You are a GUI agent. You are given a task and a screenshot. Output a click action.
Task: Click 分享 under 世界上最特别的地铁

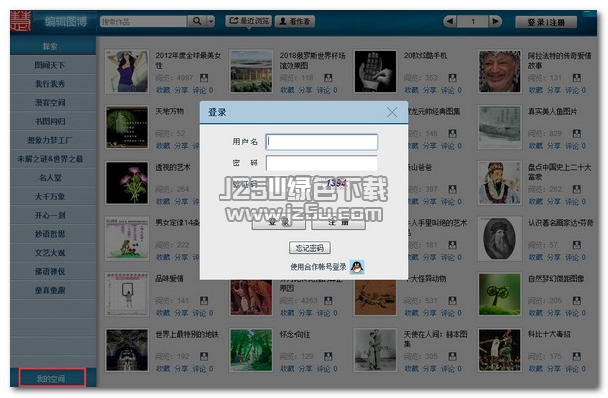pyautogui.click(x=181, y=369)
